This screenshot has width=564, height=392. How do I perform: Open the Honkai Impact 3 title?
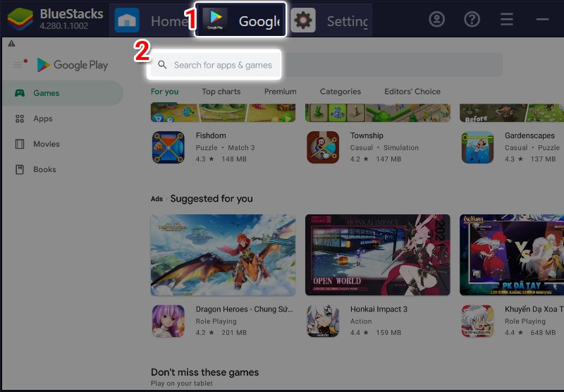coord(379,310)
